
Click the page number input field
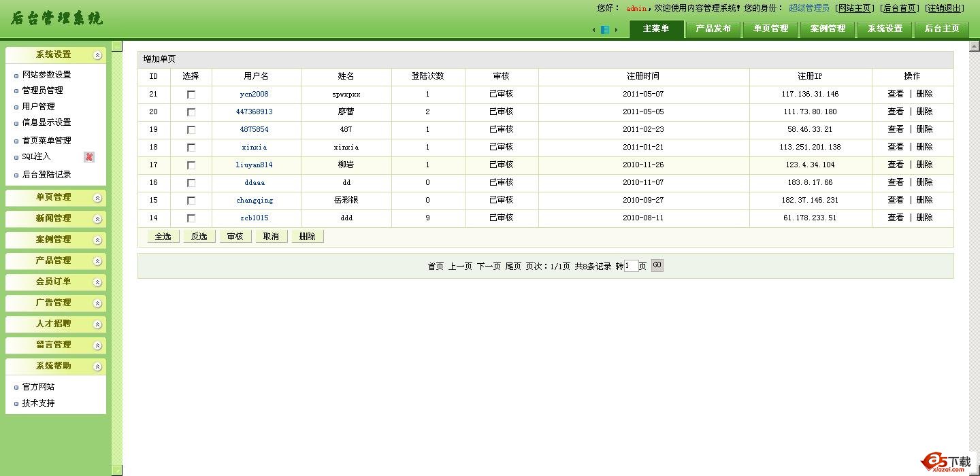[x=631, y=267]
